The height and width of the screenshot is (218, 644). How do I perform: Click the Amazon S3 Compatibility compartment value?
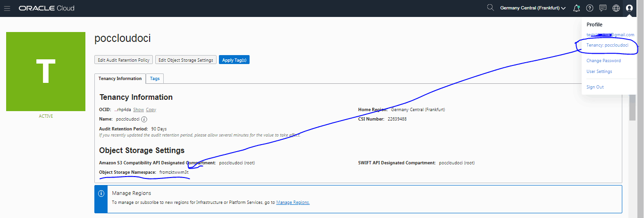click(237, 163)
